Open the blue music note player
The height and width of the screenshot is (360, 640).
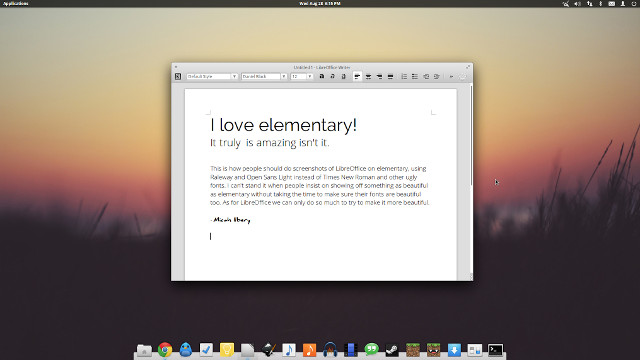click(x=289, y=350)
